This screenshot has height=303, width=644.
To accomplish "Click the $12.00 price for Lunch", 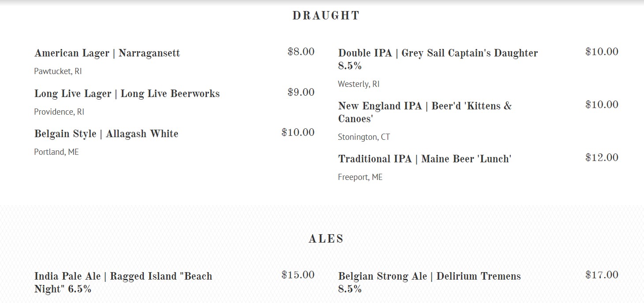I will click(x=602, y=158).
